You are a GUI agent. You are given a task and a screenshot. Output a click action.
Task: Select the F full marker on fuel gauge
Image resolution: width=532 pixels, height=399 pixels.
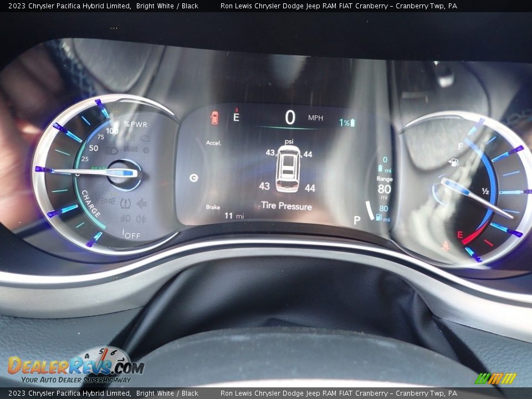[461, 146]
